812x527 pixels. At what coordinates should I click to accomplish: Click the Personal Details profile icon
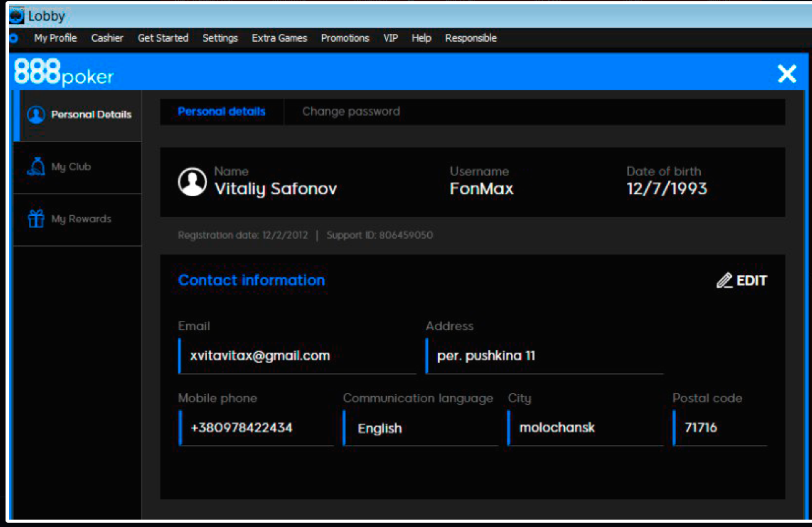pyautogui.click(x=36, y=114)
